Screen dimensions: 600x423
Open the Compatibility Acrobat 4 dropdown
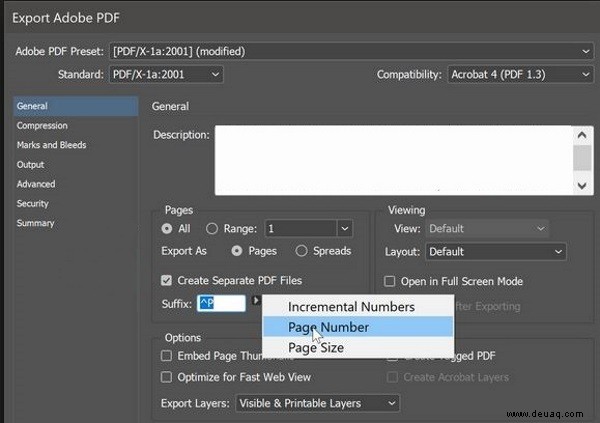coord(520,74)
